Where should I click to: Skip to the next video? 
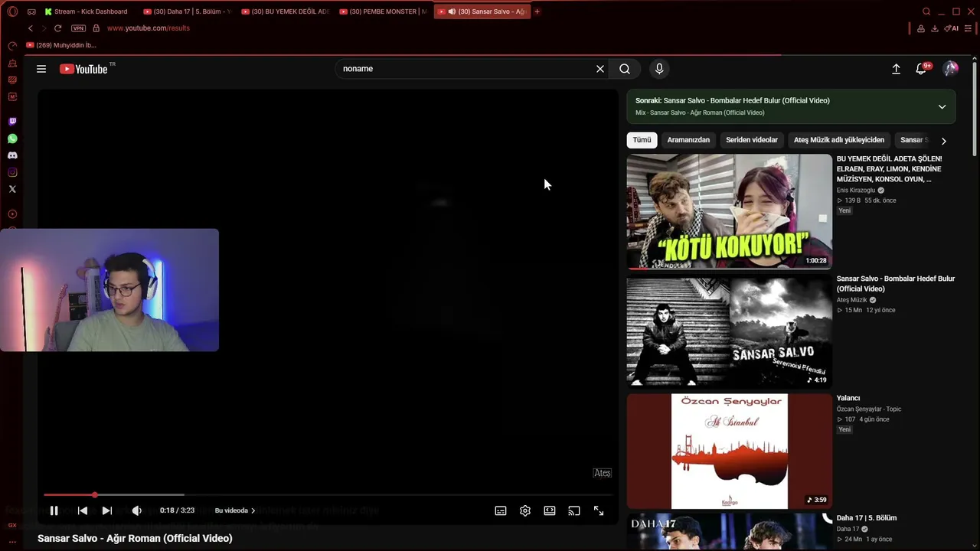(x=107, y=510)
